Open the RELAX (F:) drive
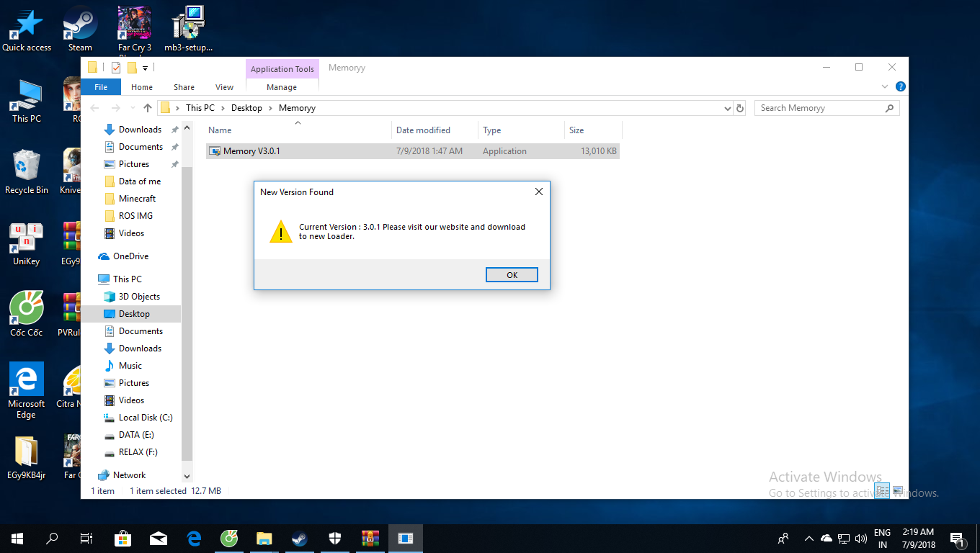This screenshot has width=980, height=553. (x=138, y=452)
